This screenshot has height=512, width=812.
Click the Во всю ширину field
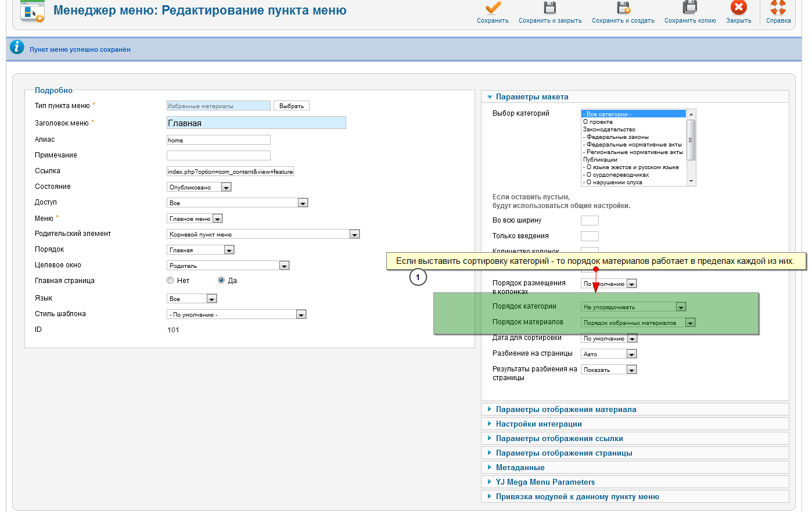coord(590,221)
